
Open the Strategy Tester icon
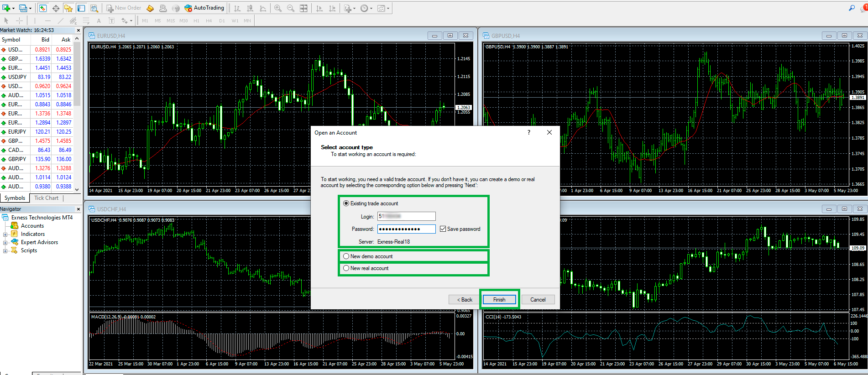[94, 8]
